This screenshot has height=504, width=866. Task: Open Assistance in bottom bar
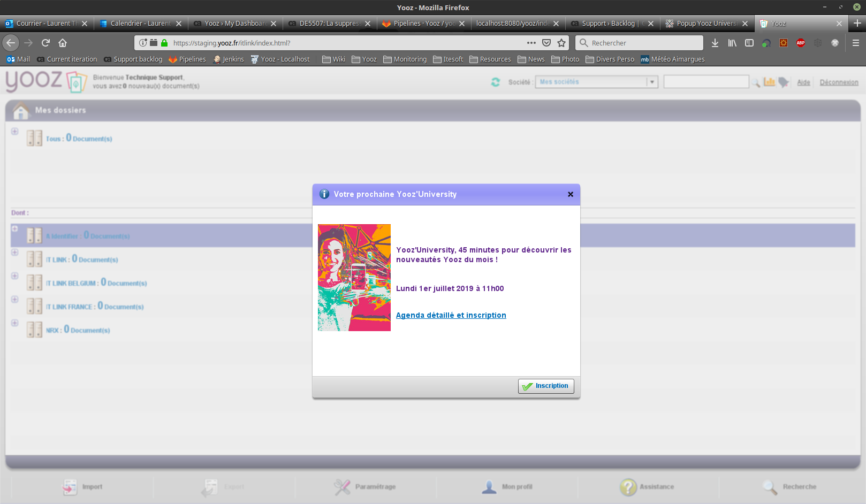(647, 487)
